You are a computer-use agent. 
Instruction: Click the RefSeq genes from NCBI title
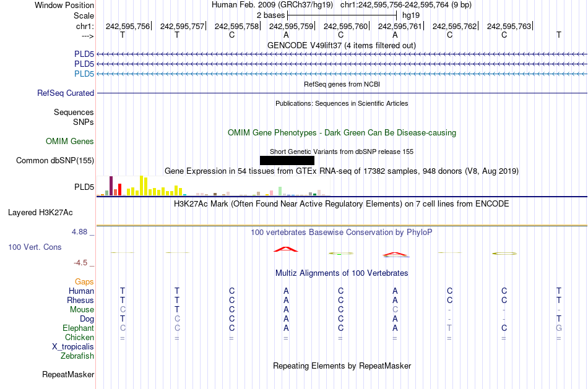342,84
